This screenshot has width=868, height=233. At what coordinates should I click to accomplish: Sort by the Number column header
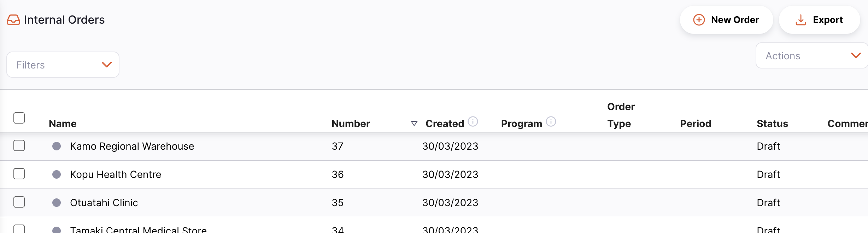coord(351,124)
